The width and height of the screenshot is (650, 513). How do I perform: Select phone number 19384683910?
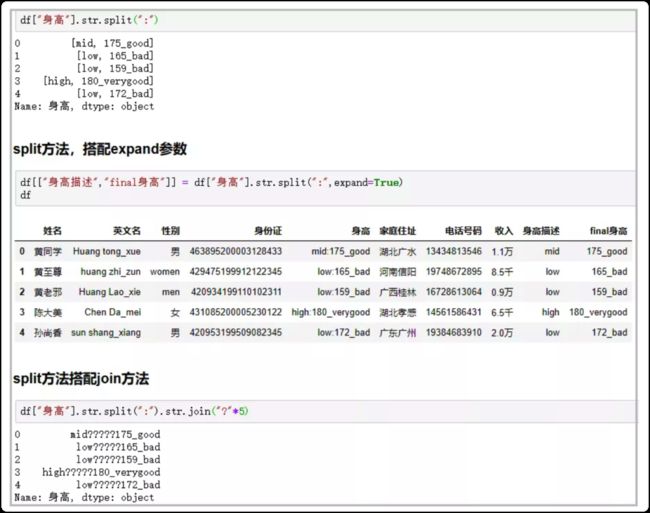pyautogui.click(x=454, y=333)
